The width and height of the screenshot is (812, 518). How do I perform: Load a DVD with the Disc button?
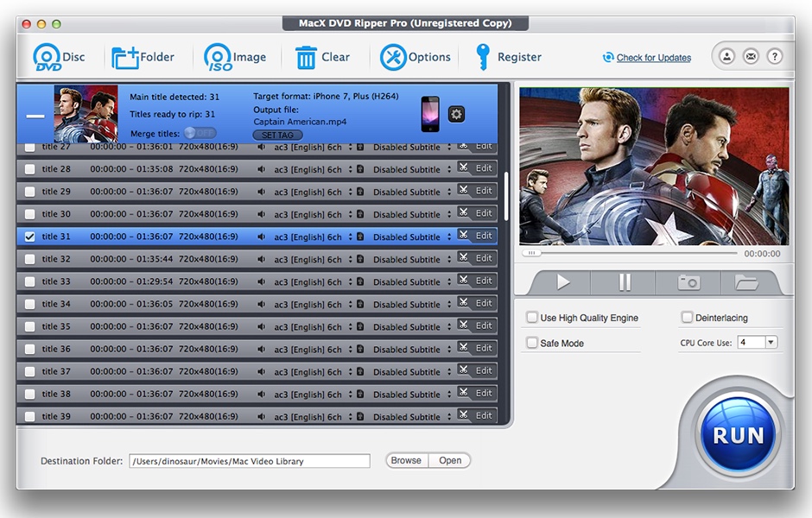[x=59, y=57]
